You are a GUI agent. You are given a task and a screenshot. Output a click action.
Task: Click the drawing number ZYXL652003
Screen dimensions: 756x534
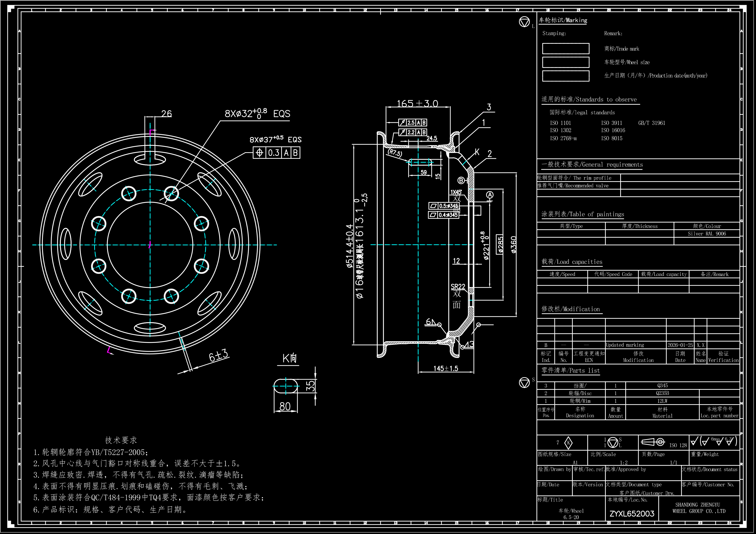(x=632, y=514)
